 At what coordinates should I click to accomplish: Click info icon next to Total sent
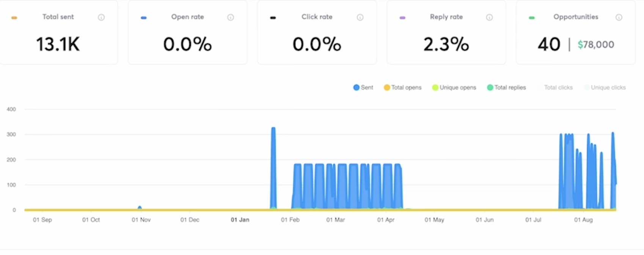pyautogui.click(x=101, y=17)
